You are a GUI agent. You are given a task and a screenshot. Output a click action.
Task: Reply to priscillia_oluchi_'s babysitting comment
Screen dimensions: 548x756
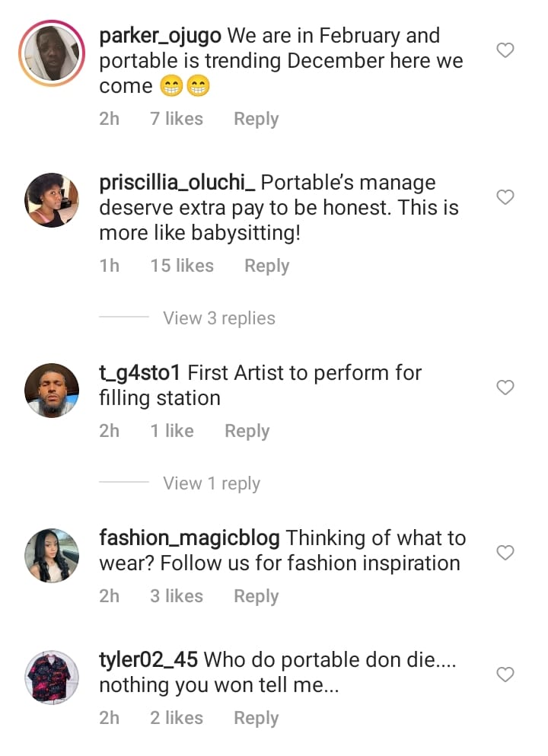tap(266, 266)
